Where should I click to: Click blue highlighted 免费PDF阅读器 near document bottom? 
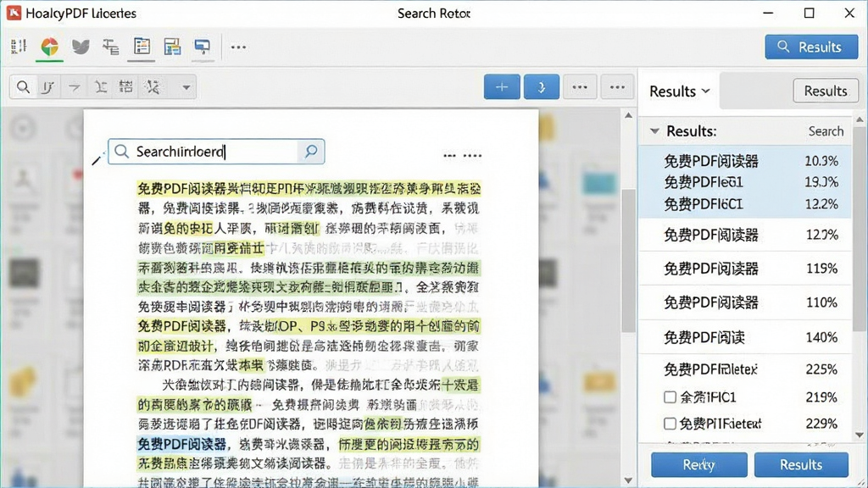point(181,444)
